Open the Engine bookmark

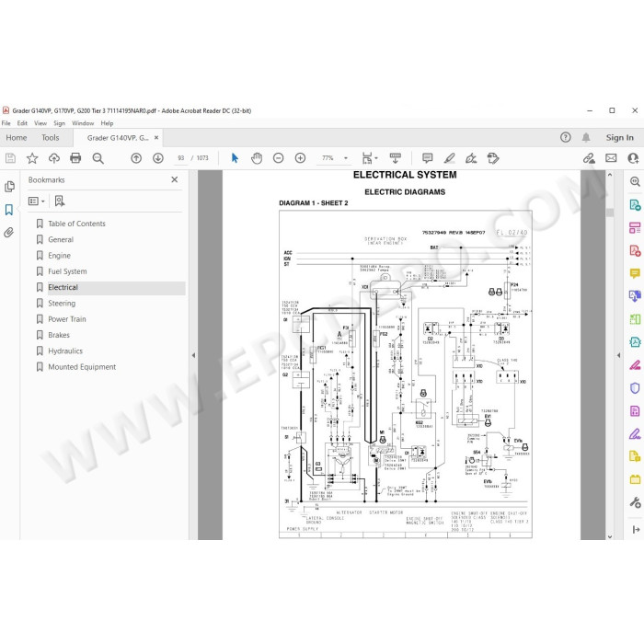coord(60,256)
